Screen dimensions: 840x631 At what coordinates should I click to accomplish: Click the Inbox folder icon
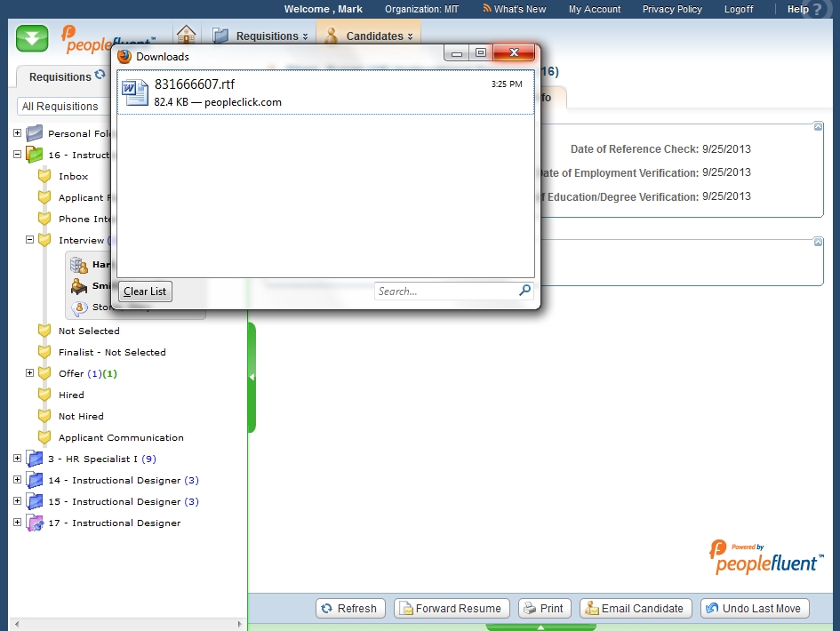coord(44,176)
